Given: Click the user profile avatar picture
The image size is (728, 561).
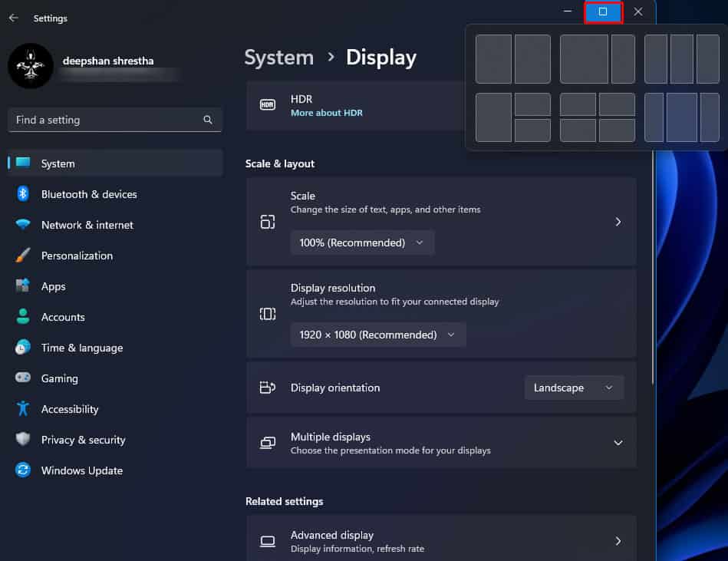Looking at the screenshot, I should 31,66.
